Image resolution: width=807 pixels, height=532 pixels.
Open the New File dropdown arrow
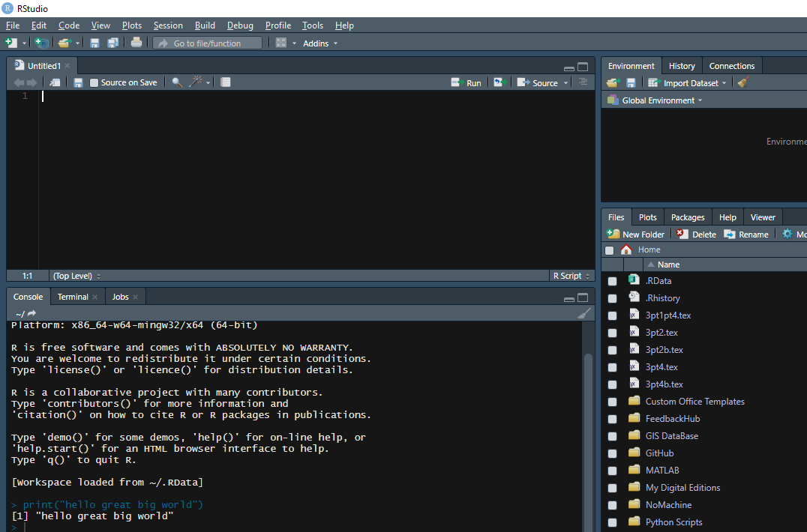pos(24,43)
